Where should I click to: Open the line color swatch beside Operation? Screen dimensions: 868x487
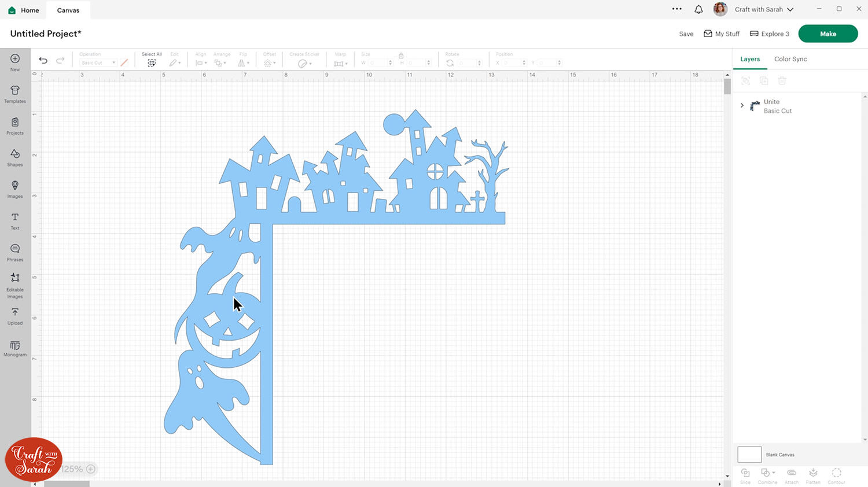coord(124,63)
